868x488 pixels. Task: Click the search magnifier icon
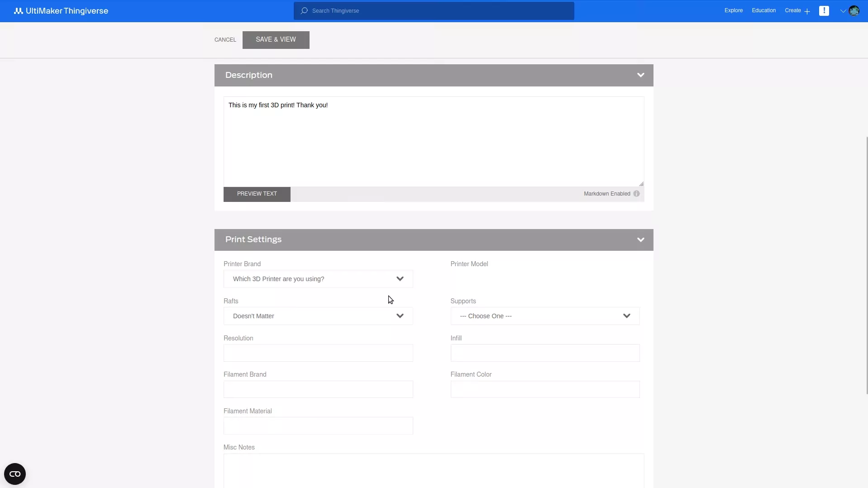click(304, 11)
